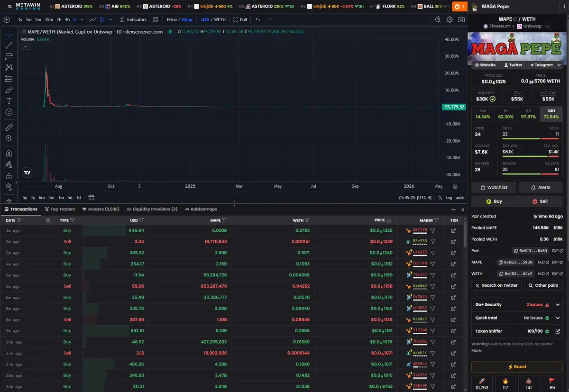Image resolution: width=569 pixels, height=392 pixels.
Task: Click the compare or add symbol plus icon
Action: [7, 19]
